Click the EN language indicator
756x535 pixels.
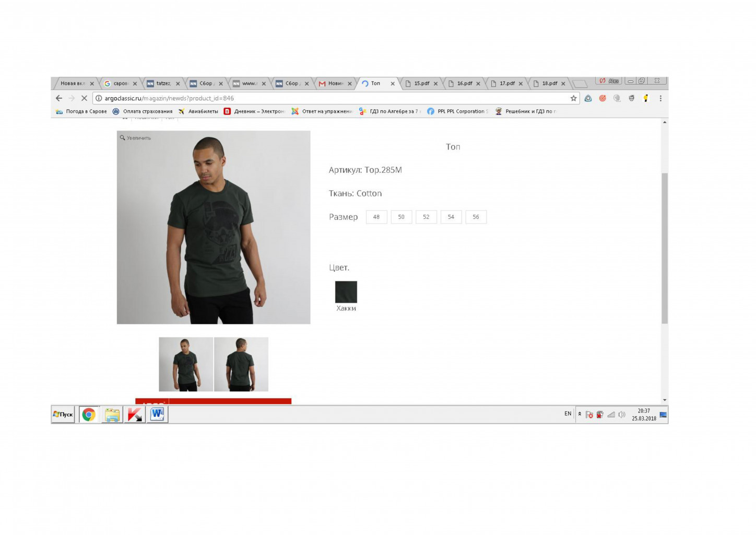[x=568, y=414]
